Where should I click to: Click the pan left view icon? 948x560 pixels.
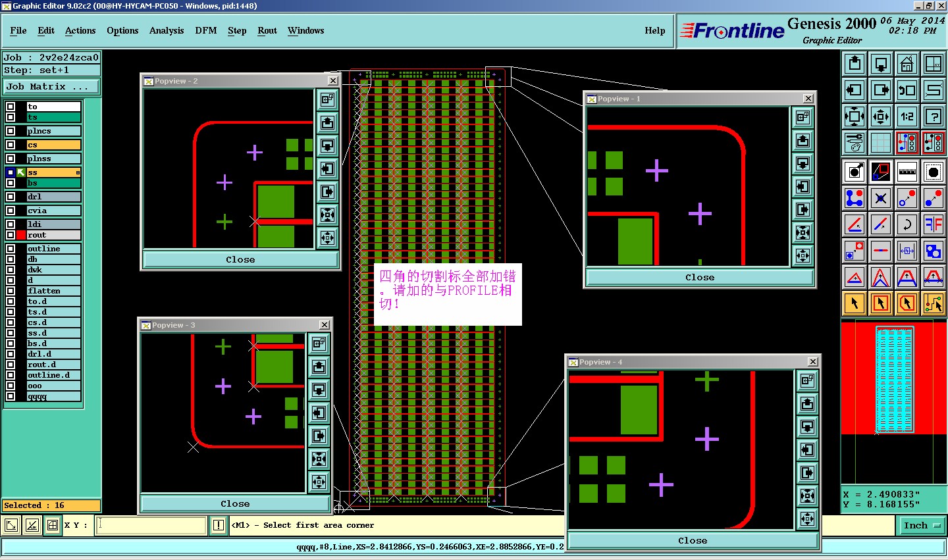click(x=855, y=90)
